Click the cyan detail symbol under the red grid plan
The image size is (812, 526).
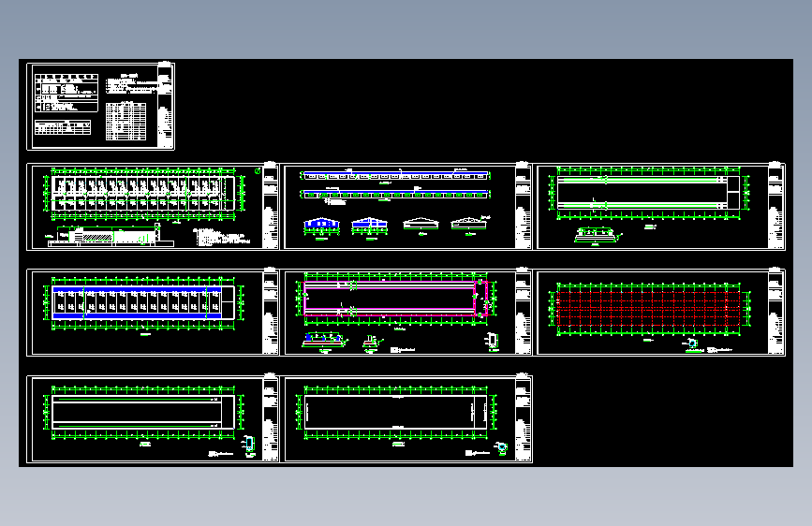[692, 343]
